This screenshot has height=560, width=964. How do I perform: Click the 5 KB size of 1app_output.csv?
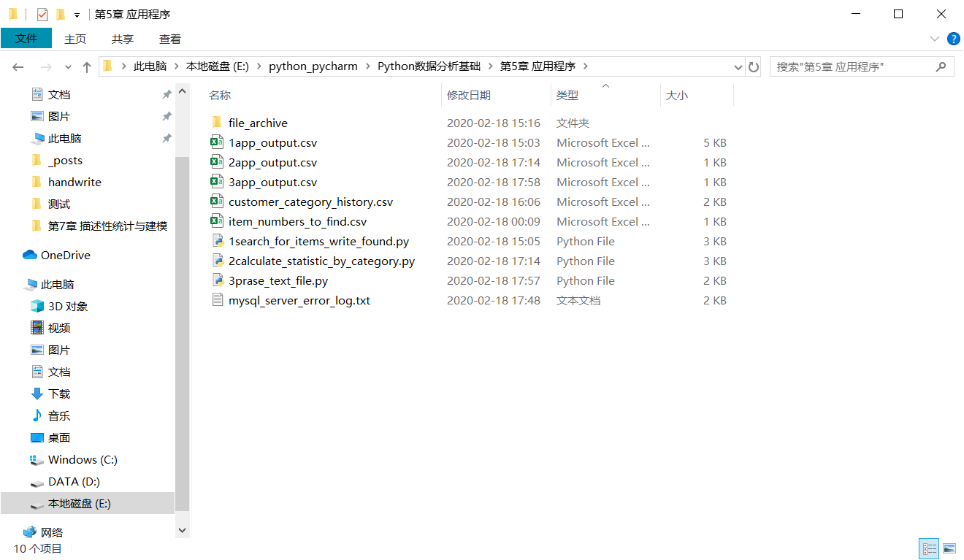pyautogui.click(x=715, y=142)
